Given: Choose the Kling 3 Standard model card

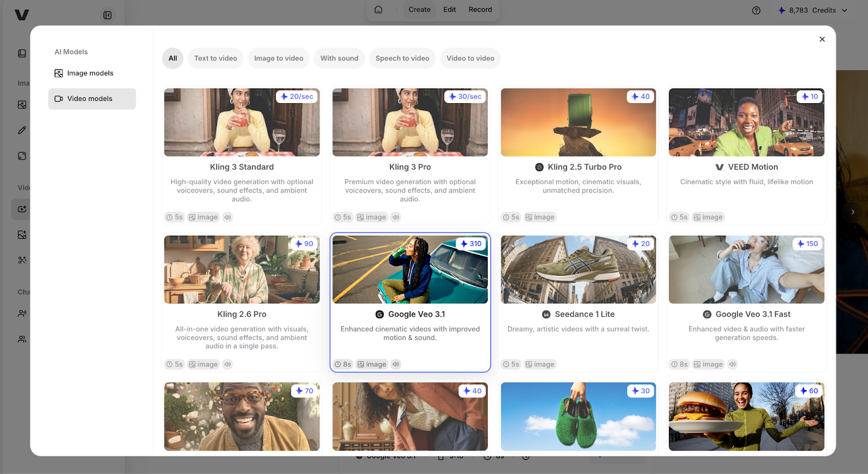Looking at the screenshot, I should click(242, 155).
